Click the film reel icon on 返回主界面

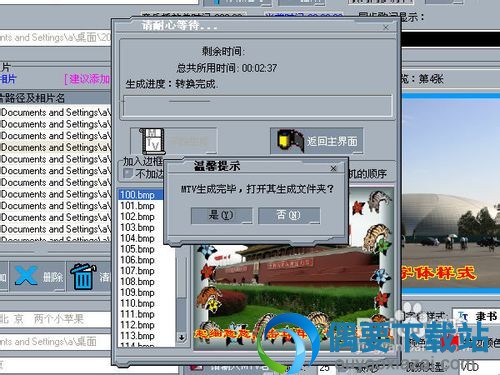(x=290, y=141)
